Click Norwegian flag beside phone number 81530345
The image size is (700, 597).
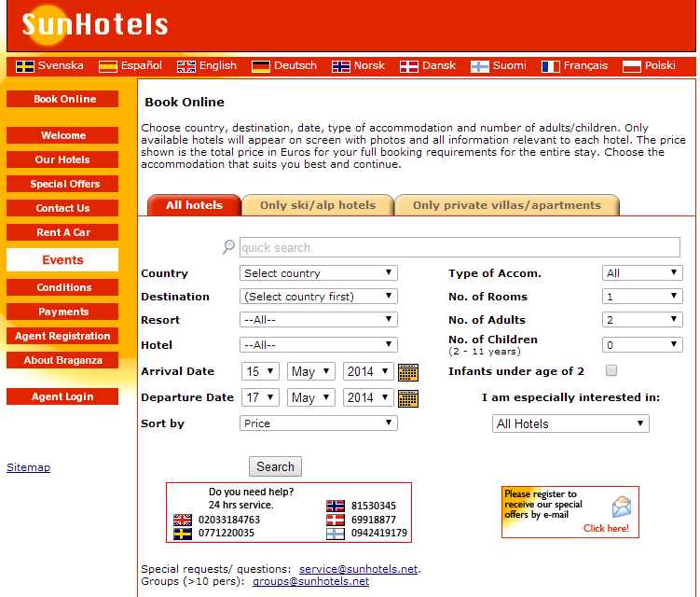point(336,506)
